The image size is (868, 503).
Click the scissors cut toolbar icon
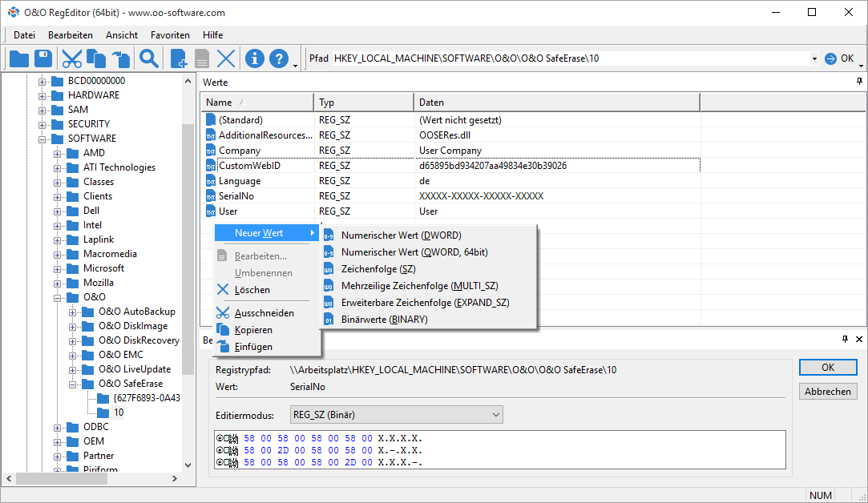point(72,58)
